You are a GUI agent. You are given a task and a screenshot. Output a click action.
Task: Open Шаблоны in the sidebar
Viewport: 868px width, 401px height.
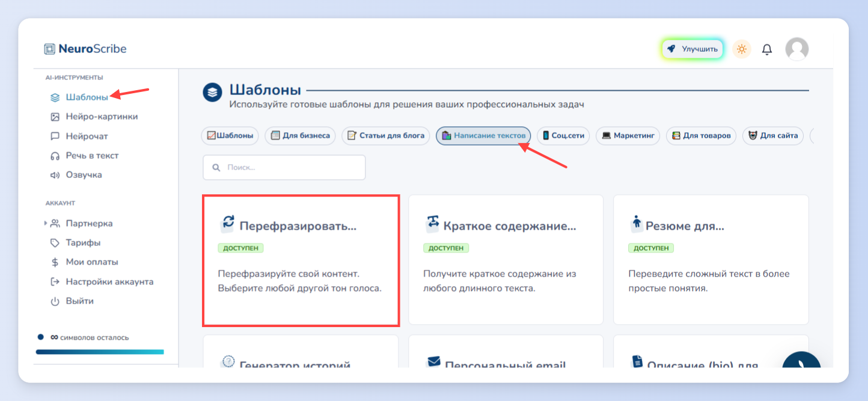[87, 97]
